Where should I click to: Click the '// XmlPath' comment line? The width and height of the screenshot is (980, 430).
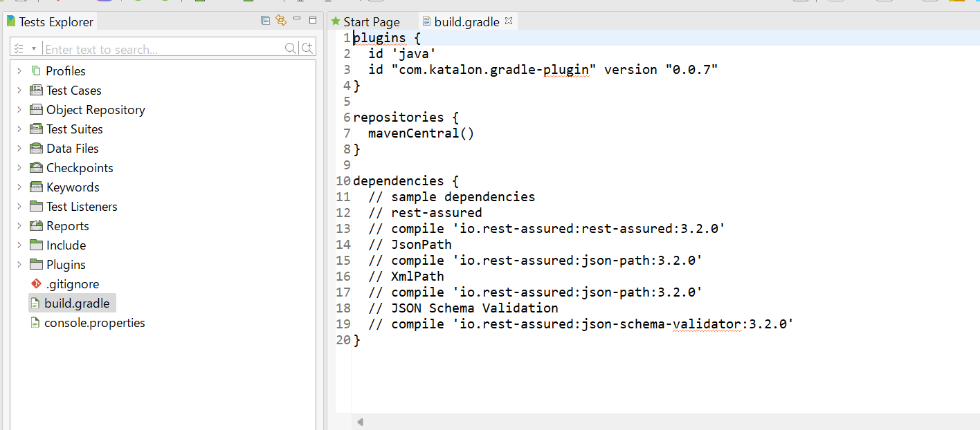coord(406,276)
